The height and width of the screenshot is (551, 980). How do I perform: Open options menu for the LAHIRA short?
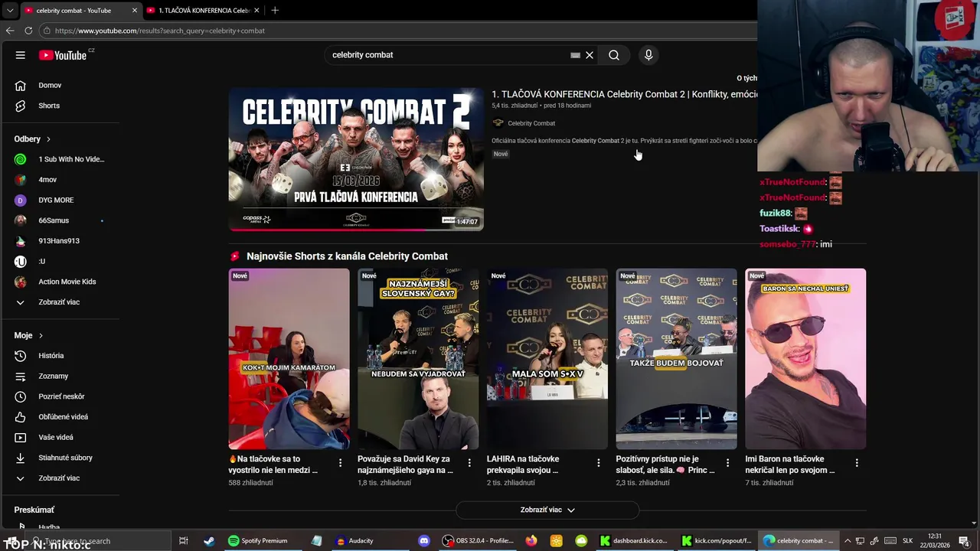(x=599, y=463)
